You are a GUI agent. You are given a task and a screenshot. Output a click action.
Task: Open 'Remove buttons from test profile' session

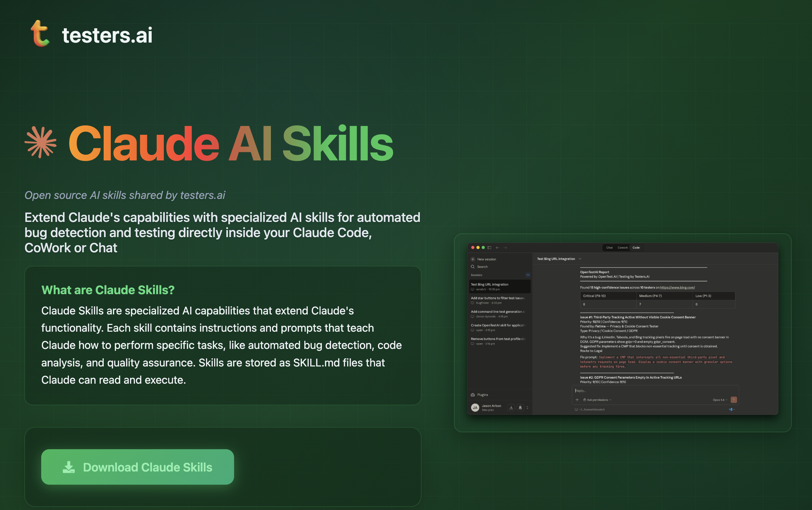pyautogui.click(x=500, y=341)
